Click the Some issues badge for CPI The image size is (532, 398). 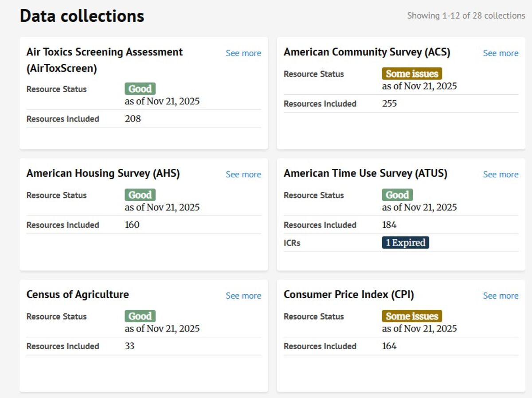[x=411, y=316]
